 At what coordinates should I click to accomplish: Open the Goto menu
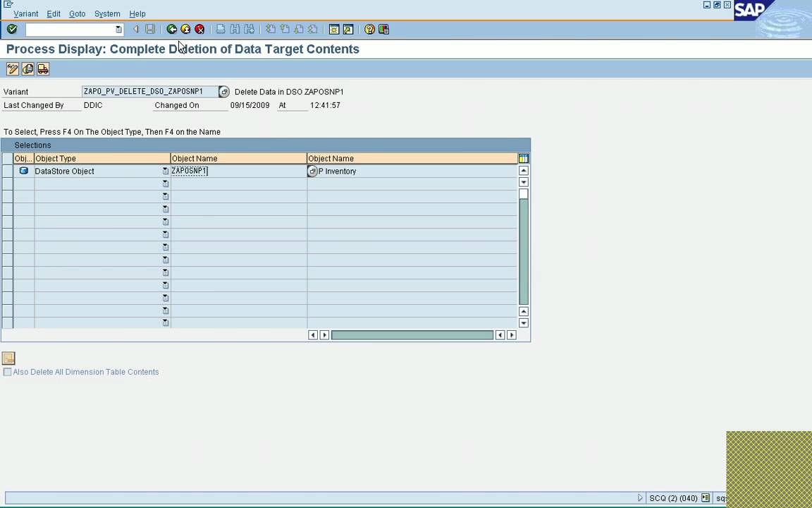pos(77,14)
